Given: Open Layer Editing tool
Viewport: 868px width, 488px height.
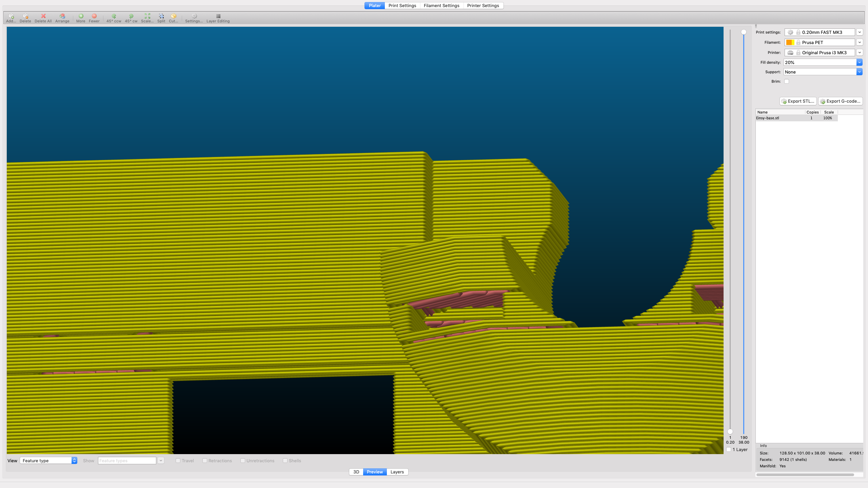Looking at the screenshot, I should (218, 18).
